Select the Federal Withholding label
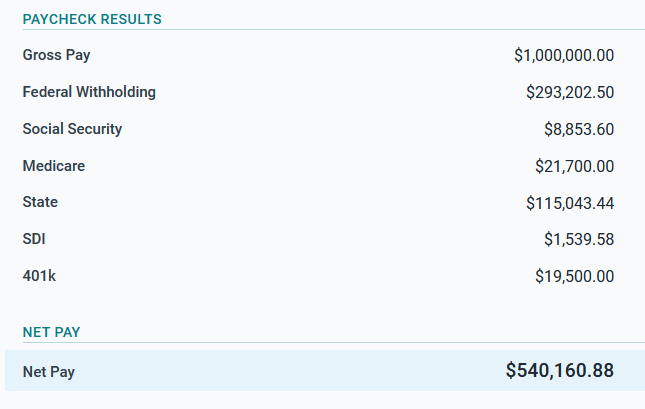Screen dimensions: 645x409 tap(89, 92)
